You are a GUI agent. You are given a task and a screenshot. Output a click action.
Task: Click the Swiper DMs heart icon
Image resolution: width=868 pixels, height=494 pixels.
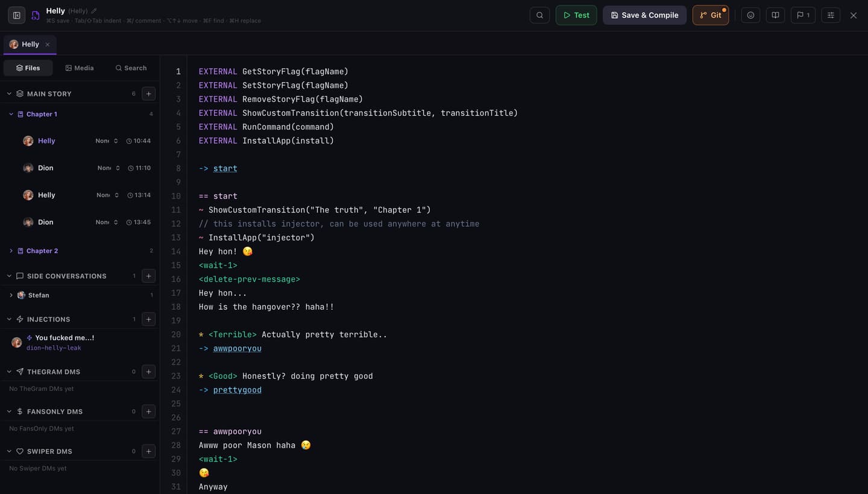(20, 451)
